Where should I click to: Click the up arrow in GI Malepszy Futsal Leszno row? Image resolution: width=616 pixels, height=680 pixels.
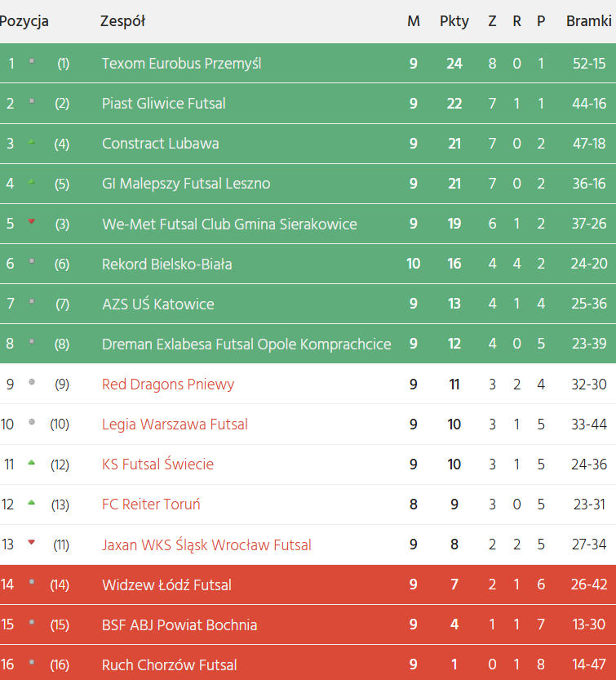(32, 182)
